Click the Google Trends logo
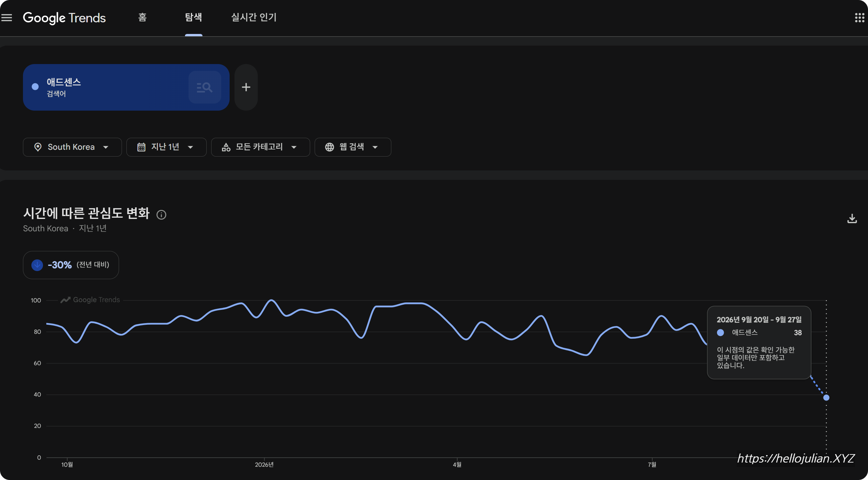This screenshot has height=480, width=868. (64, 17)
